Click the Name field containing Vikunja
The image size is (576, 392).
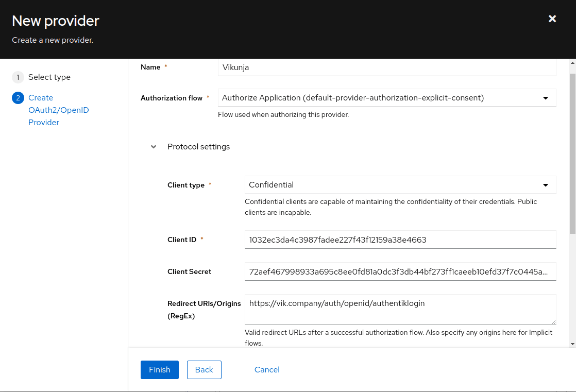pyautogui.click(x=386, y=67)
